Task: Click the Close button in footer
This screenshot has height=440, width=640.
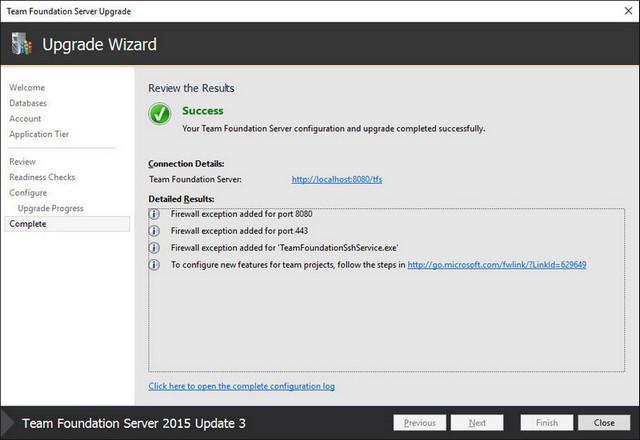Action: click(604, 423)
